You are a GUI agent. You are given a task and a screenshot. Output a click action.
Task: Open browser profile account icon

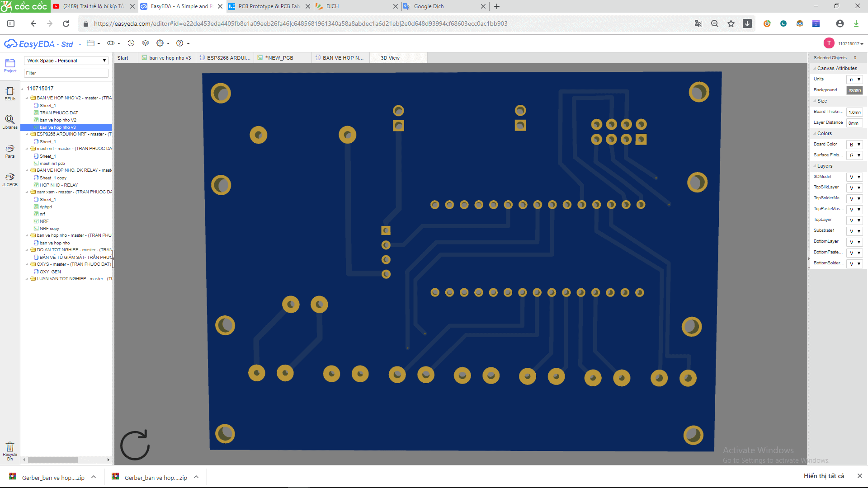tap(840, 23)
